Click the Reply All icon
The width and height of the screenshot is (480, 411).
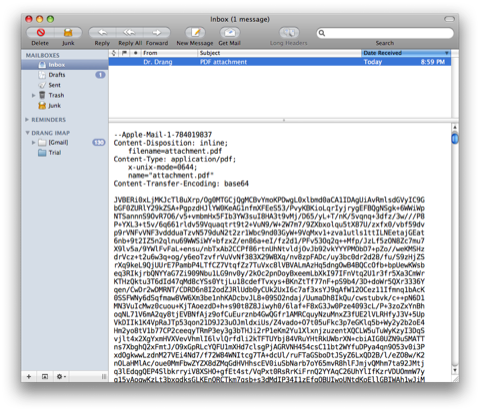pos(130,32)
